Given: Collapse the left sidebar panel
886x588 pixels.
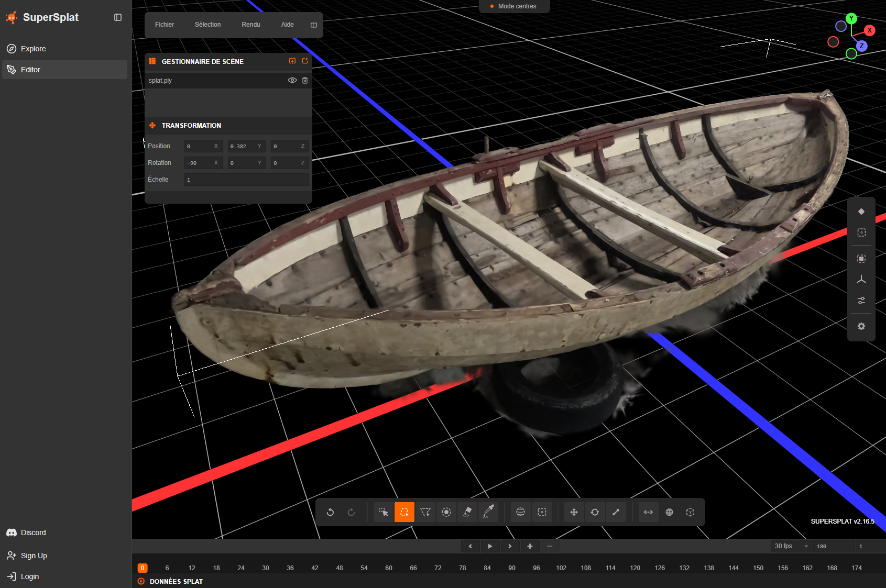Looking at the screenshot, I should click(118, 17).
